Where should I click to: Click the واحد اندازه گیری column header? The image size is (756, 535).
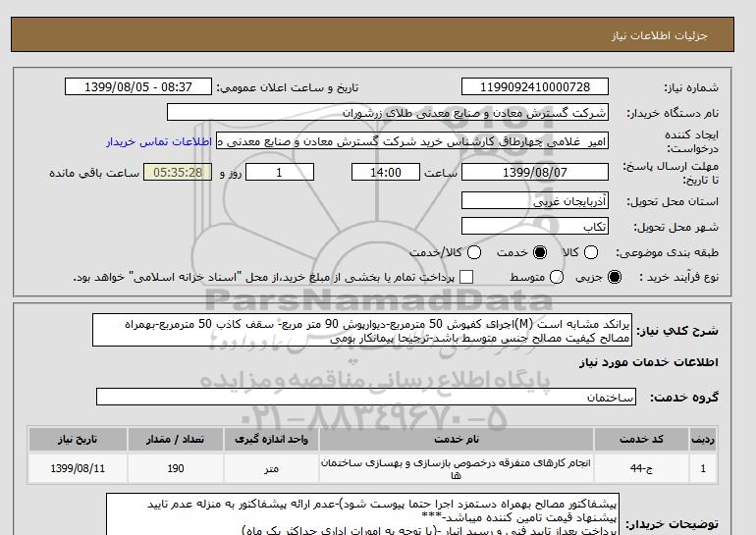click(271, 439)
